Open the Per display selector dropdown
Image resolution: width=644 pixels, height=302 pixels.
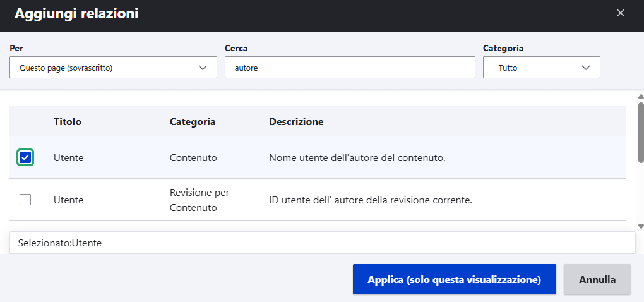[x=113, y=68]
